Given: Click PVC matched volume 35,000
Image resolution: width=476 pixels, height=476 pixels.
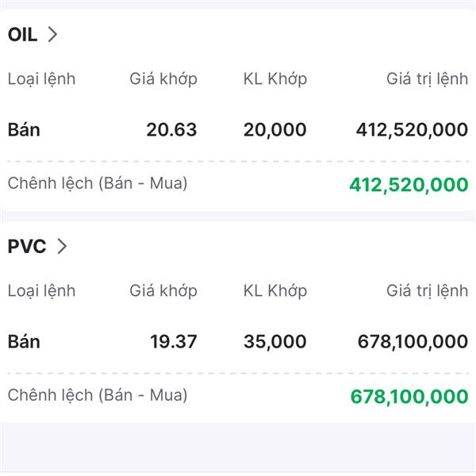Looking at the screenshot, I should pos(274,342).
